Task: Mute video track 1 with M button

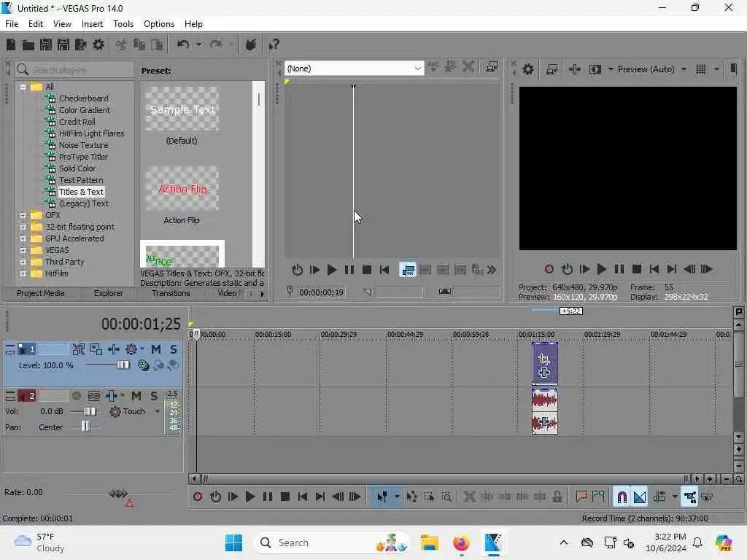Action: (x=156, y=349)
